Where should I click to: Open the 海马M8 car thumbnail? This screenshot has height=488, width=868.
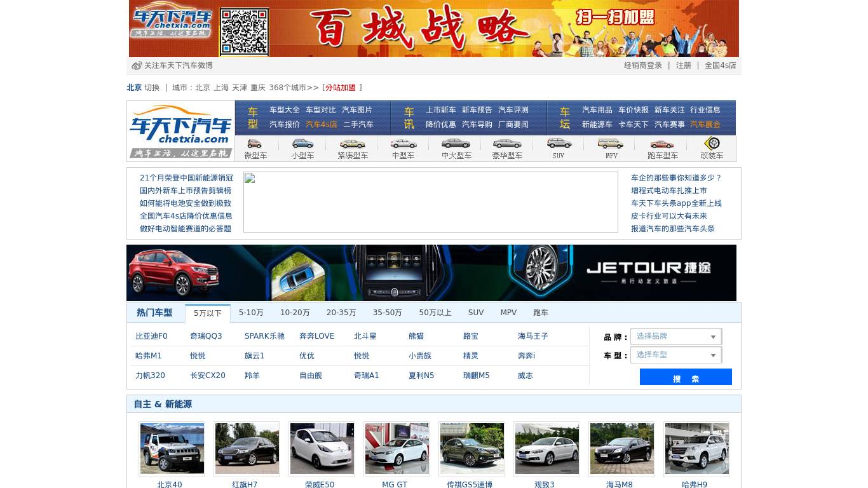tap(622, 449)
